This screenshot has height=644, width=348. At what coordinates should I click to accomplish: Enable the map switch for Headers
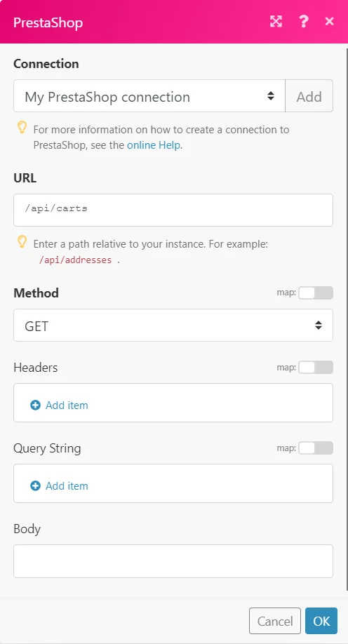pyautogui.click(x=316, y=367)
